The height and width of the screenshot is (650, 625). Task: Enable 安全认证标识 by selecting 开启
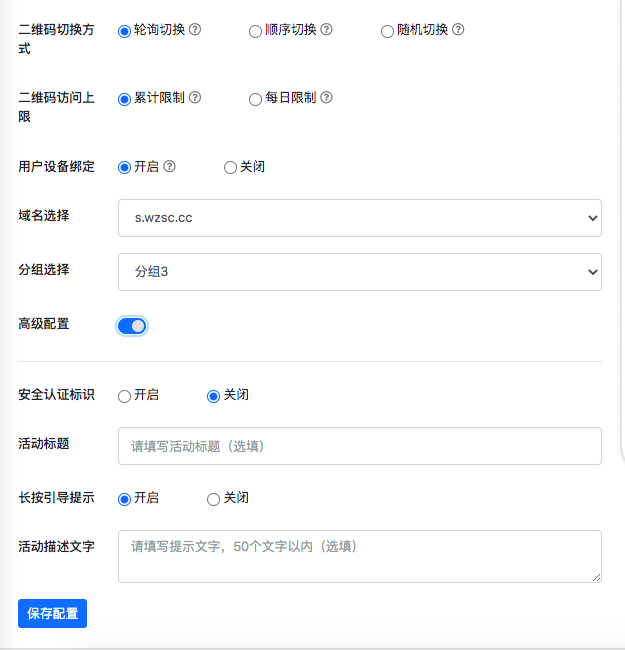click(x=125, y=396)
